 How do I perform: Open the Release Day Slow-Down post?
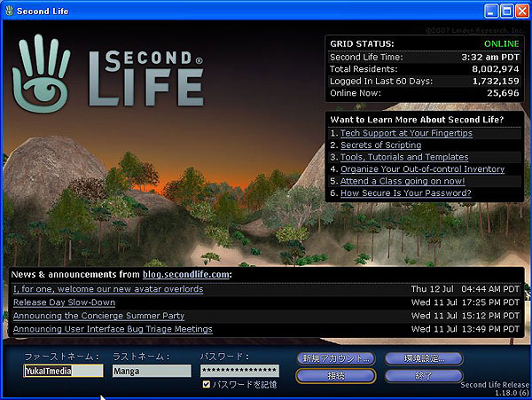[64, 302]
